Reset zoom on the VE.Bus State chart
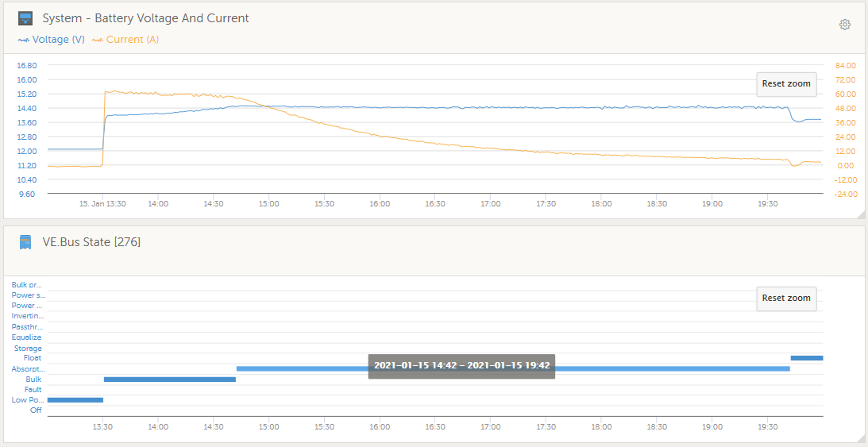868x447 pixels. pyautogui.click(x=786, y=298)
